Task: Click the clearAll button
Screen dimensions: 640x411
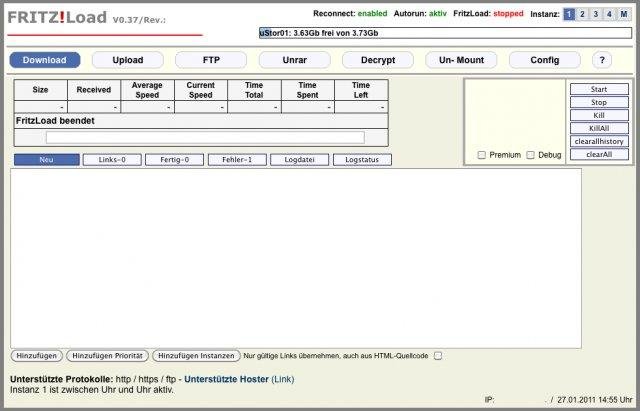Action: pos(599,154)
